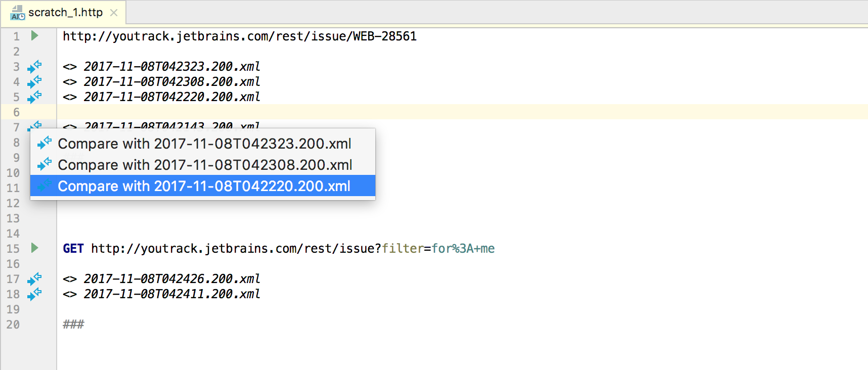Open response file 2017-11-08T042426.200.xml link
The width and height of the screenshot is (868, 370).
click(x=172, y=279)
